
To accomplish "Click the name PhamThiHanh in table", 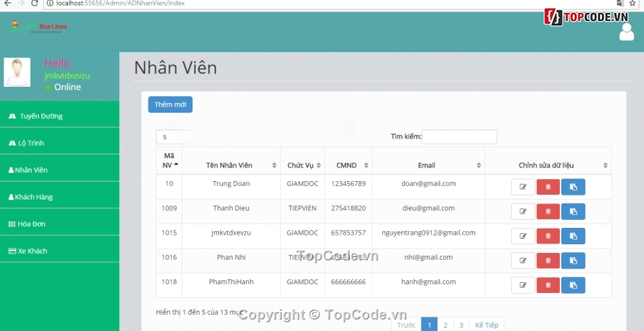I will pyautogui.click(x=231, y=281).
